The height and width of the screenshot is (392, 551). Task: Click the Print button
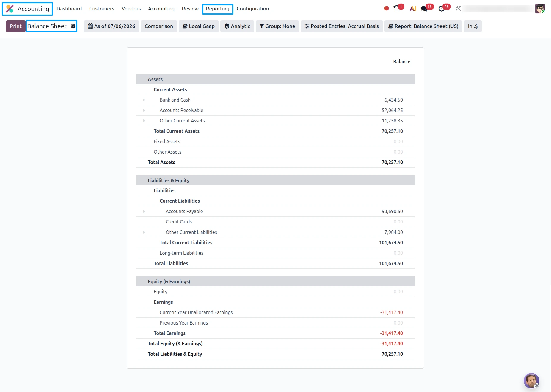(x=16, y=26)
